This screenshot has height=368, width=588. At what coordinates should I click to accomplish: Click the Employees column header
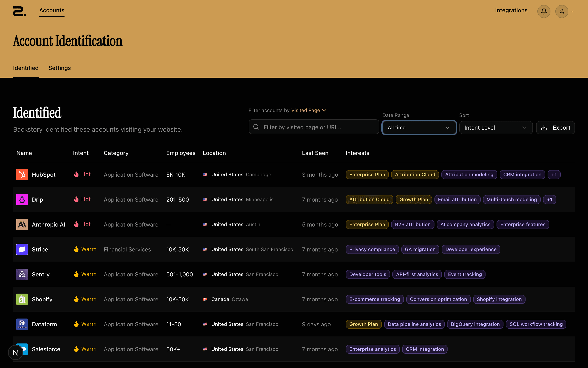click(x=181, y=153)
